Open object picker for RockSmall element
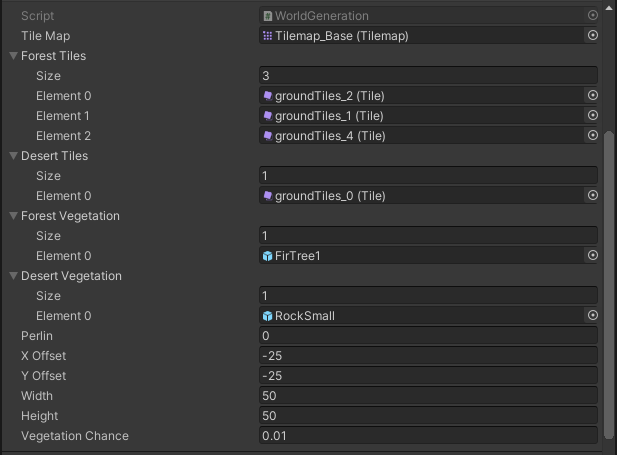Viewport: 617px width, 455px height. pyautogui.click(x=592, y=316)
